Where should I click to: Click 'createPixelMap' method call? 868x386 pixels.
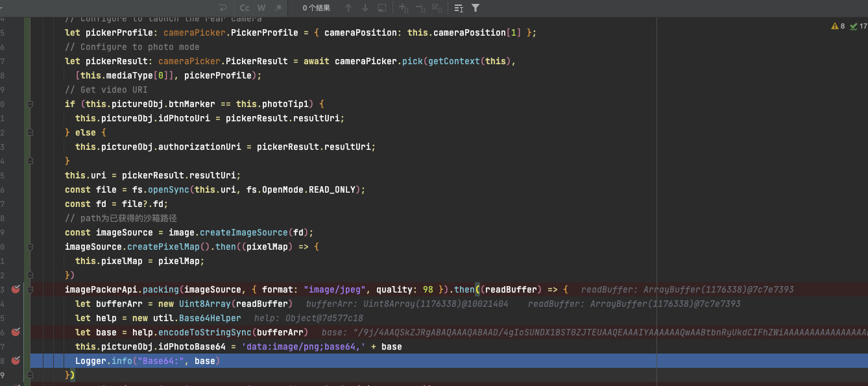163,247
